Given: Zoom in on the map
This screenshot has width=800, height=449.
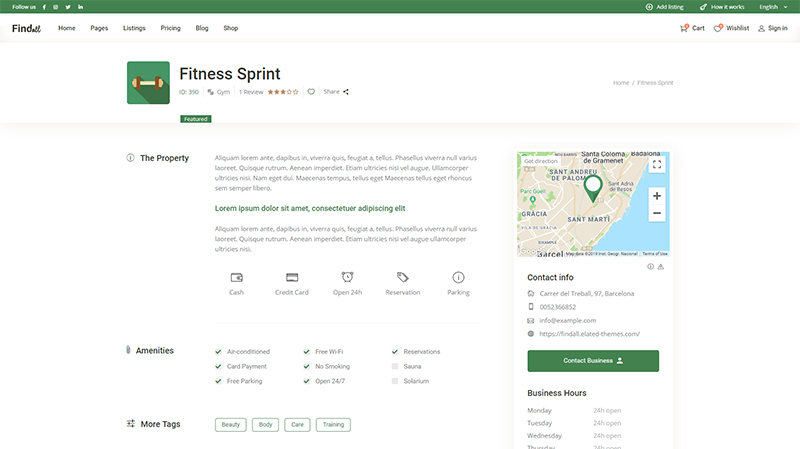Looking at the screenshot, I should pyautogui.click(x=656, y=196).
